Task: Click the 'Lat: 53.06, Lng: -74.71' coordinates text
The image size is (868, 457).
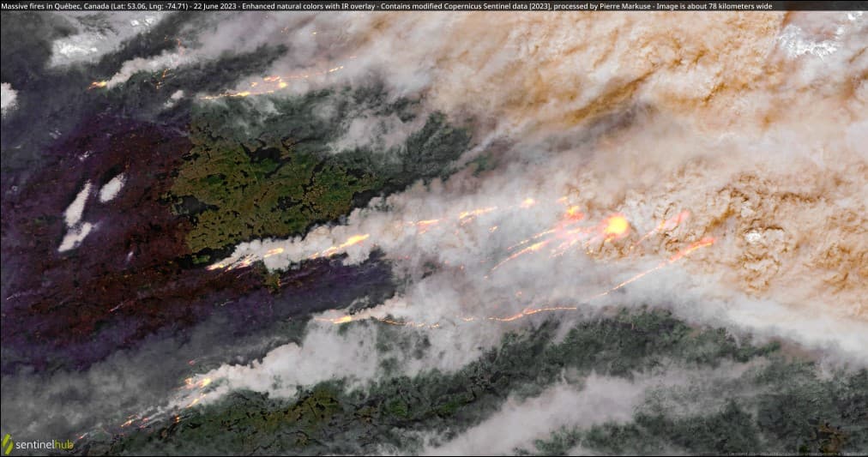Action: pyautogui.click(x=149, y=6)
